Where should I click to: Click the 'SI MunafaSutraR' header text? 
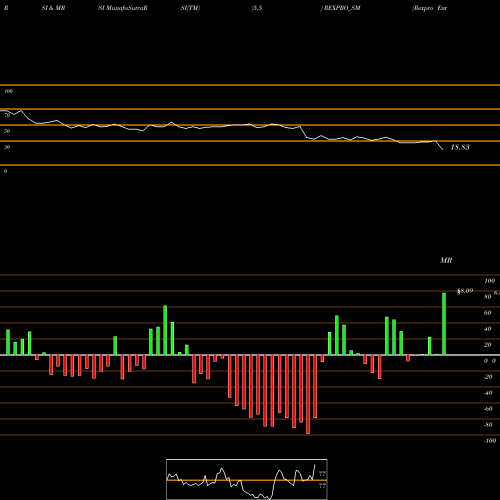point(123,8)
